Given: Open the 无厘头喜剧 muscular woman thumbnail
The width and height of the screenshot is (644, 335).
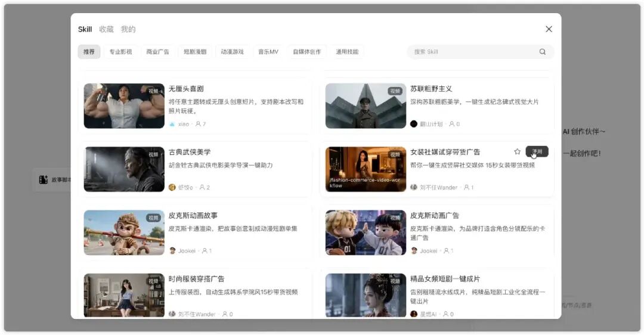Looking at the screenshot, I should point(124,106).
